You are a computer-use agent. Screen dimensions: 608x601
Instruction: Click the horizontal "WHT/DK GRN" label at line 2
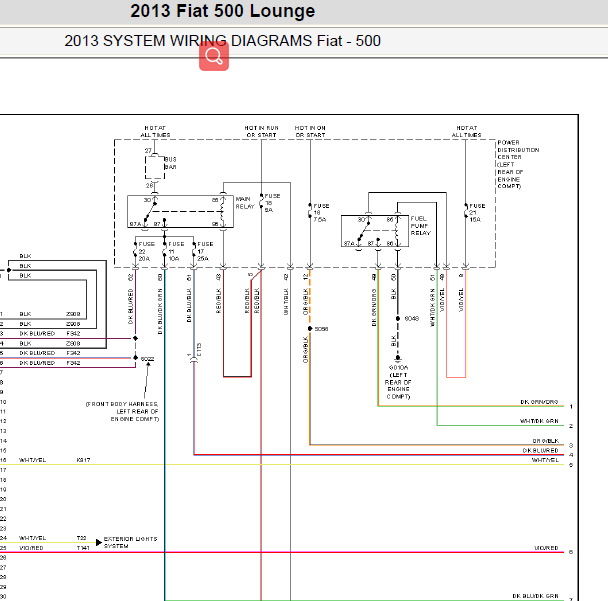click(x=539, y=421)
